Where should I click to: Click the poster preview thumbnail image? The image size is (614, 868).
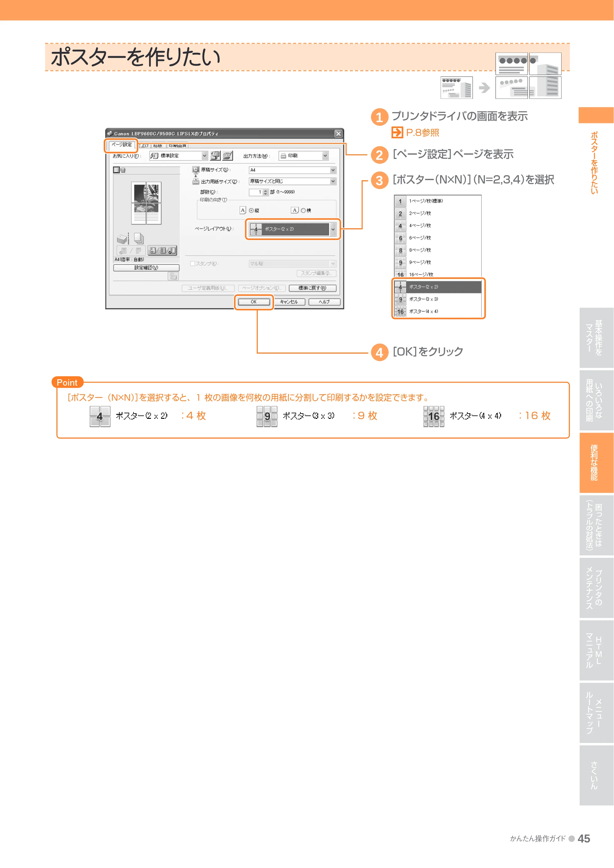[x=146, y=203]
